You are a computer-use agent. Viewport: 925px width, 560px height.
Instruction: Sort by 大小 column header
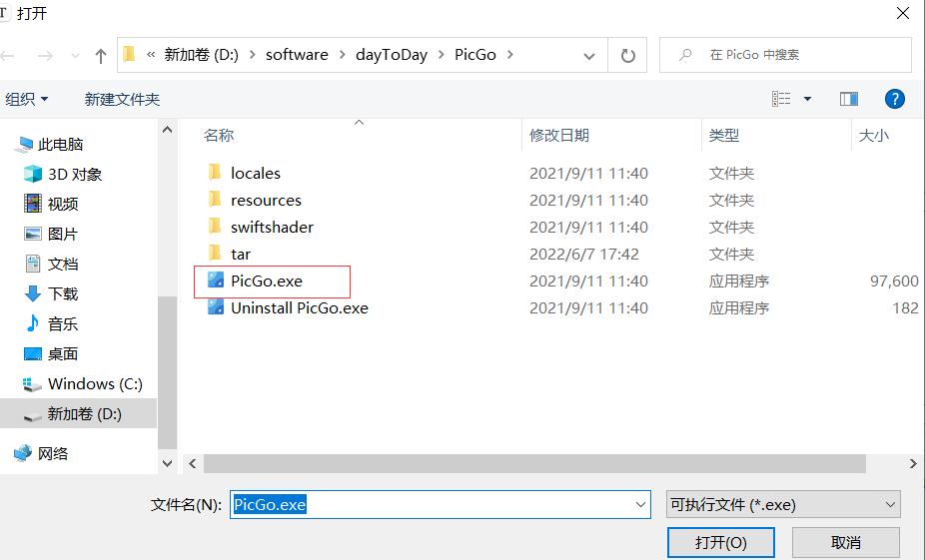[874, 136]
